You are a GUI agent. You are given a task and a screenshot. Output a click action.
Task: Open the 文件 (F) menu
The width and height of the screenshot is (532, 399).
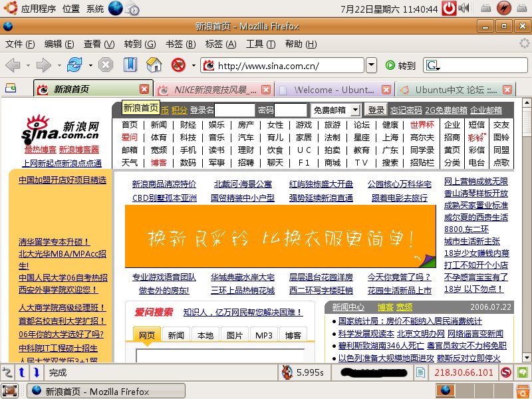pos(21,44)
